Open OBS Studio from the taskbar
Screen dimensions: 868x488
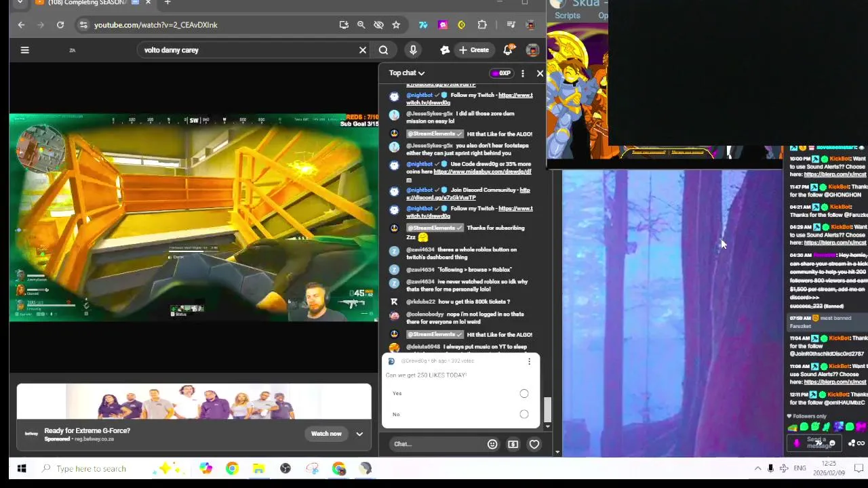pyautogui.click(x=285, y=469)
